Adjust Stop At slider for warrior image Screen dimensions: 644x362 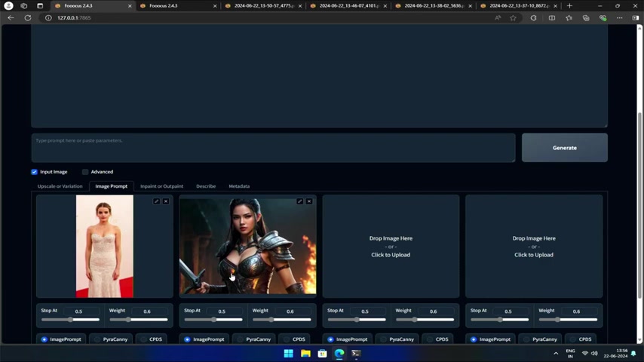(213, 319)
